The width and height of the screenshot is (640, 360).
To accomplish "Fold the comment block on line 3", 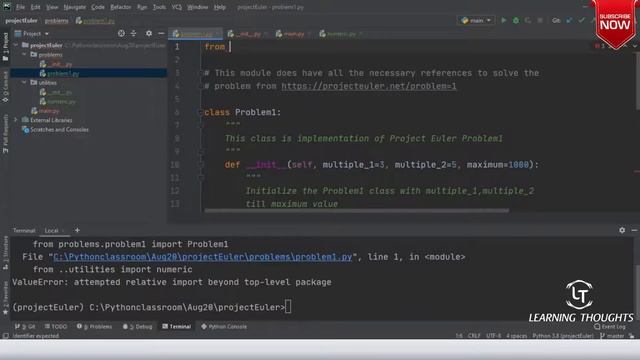I will pos(200,73).
